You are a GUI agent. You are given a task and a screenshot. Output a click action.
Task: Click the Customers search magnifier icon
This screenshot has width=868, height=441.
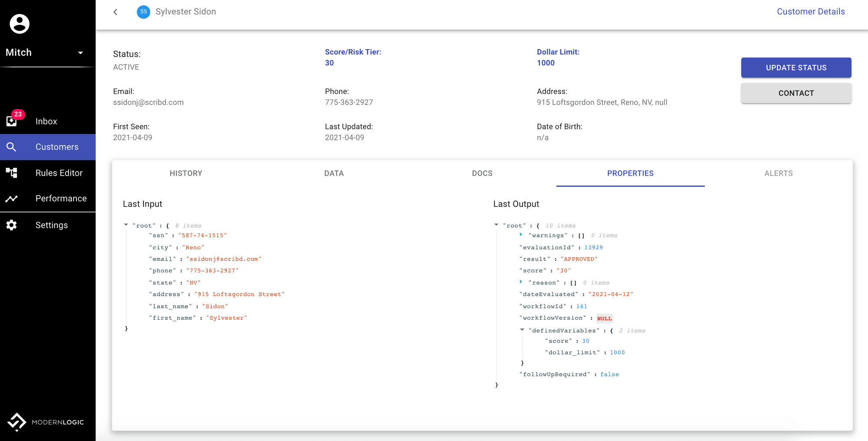pyautogui.click(x=12, y=147)
